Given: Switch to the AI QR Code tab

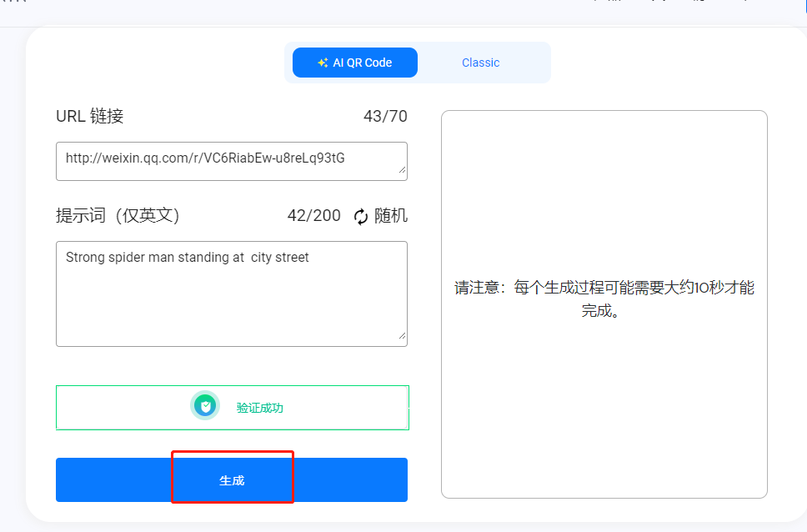Looking at the screenshot, I should click(x=354, y=63).
